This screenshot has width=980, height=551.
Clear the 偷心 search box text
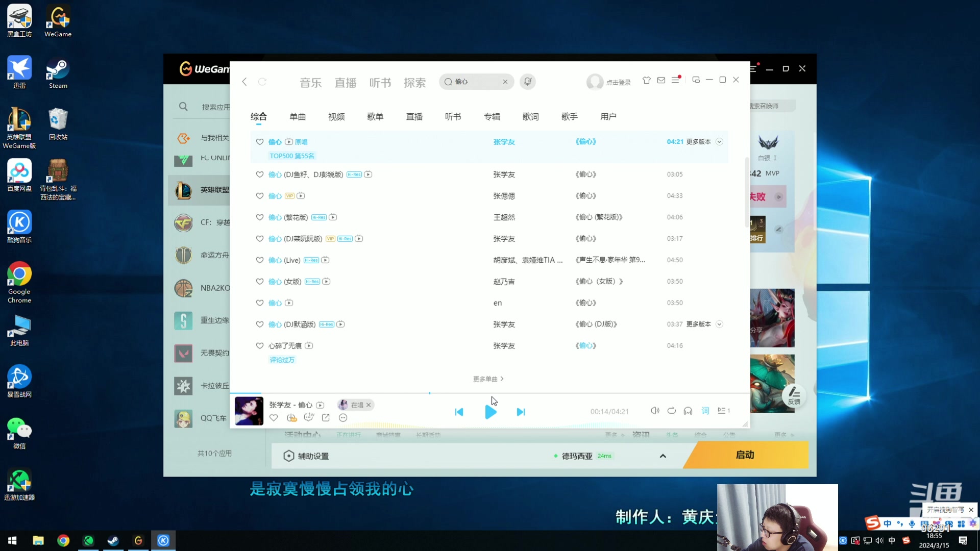[505, 82]
